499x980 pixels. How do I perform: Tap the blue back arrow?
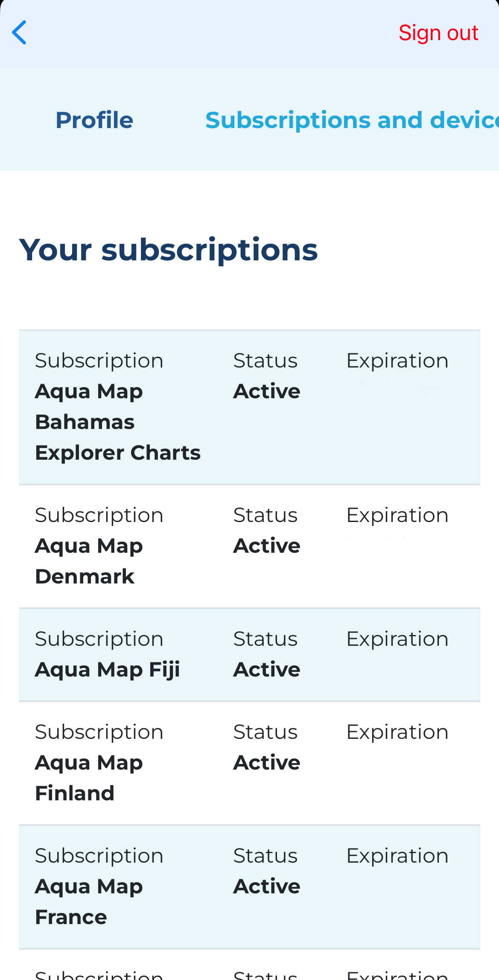click(19, 32)
